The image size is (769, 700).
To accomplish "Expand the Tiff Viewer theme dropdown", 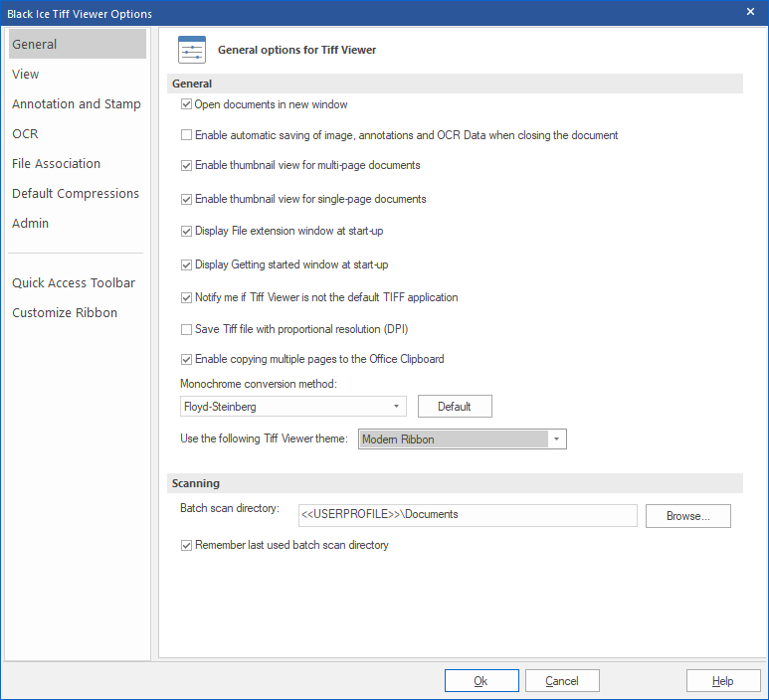I will pos(557,438).
